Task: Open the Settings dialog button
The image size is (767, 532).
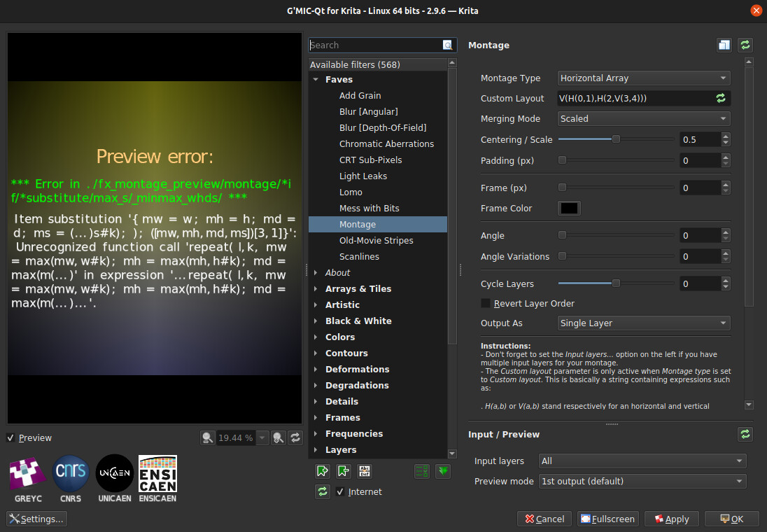Action: coord(36,519)
